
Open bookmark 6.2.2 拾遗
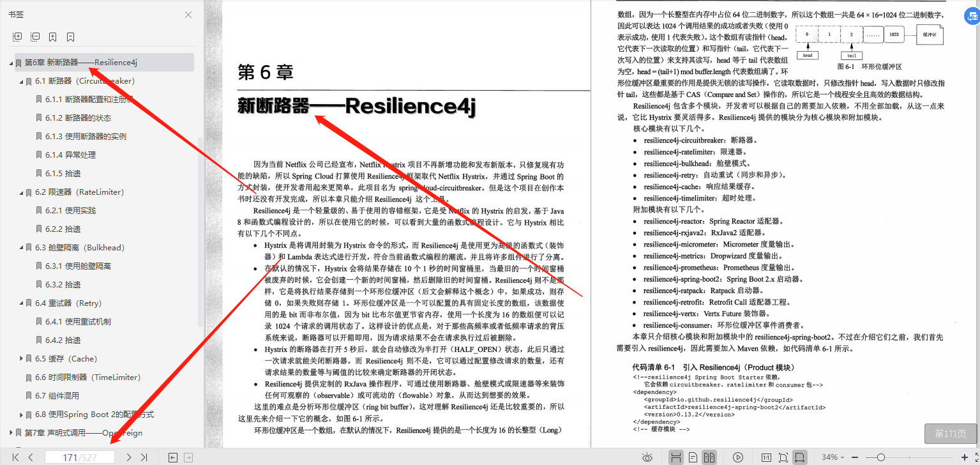(x=63, y=229)
